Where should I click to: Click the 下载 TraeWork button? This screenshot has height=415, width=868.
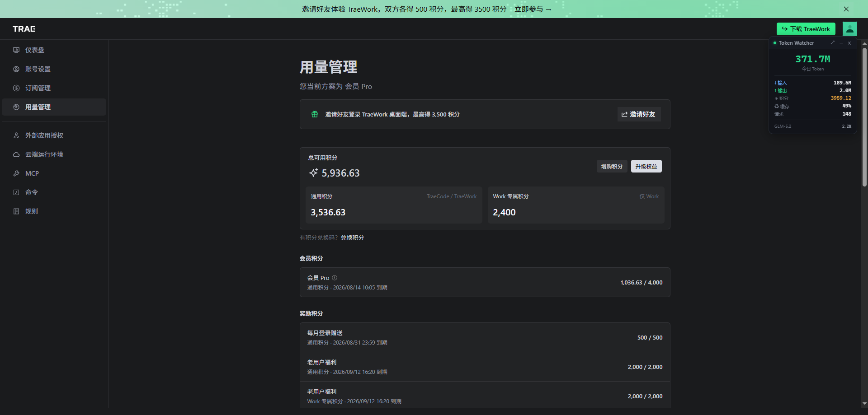[x=806, y=29]
